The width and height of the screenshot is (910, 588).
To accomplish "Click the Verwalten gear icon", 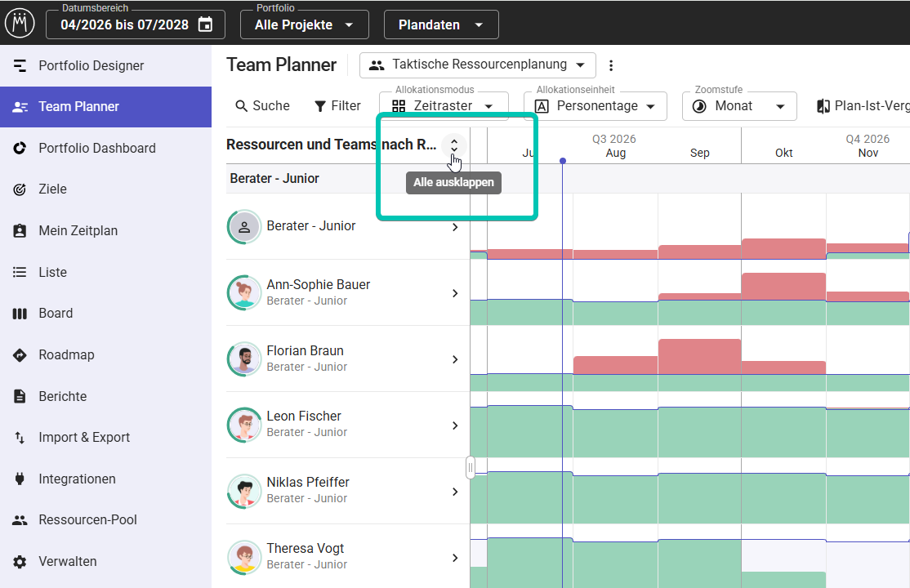I will click(x=20, y=562).
